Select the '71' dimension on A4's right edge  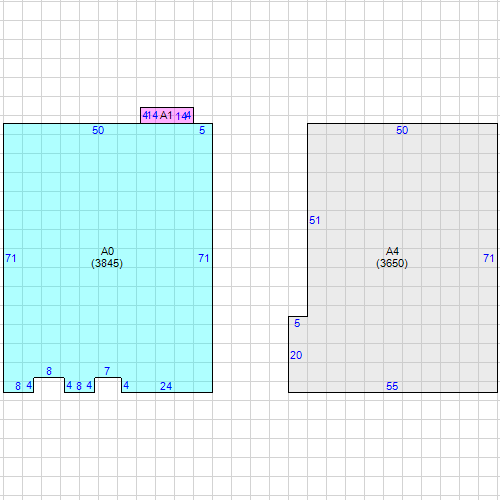(489, 258)
